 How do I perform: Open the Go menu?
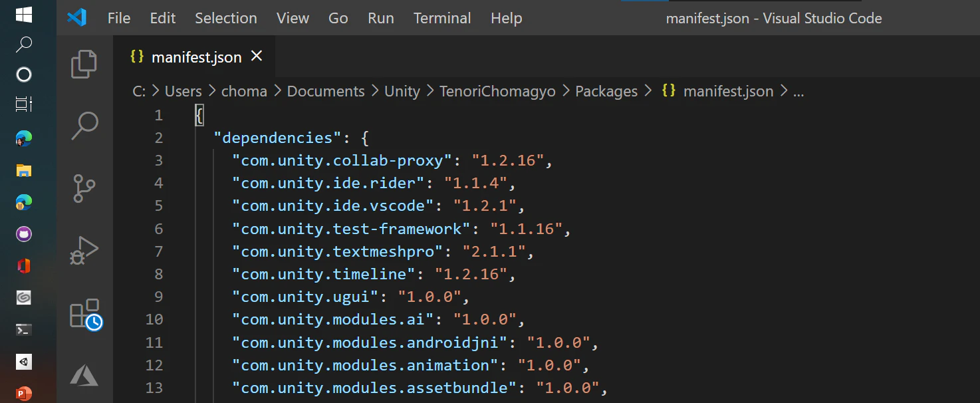coord(338,18)
